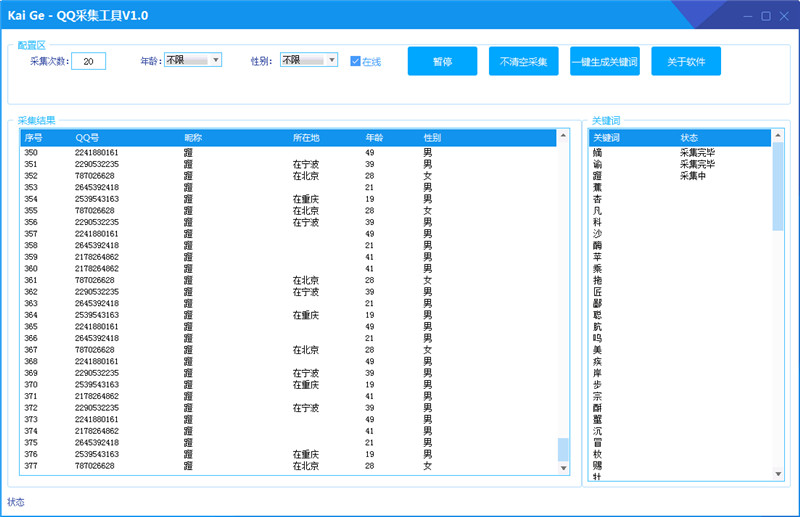Click the 年龄 column header in results
Screen dimensions: 800x517
point(374,138)
